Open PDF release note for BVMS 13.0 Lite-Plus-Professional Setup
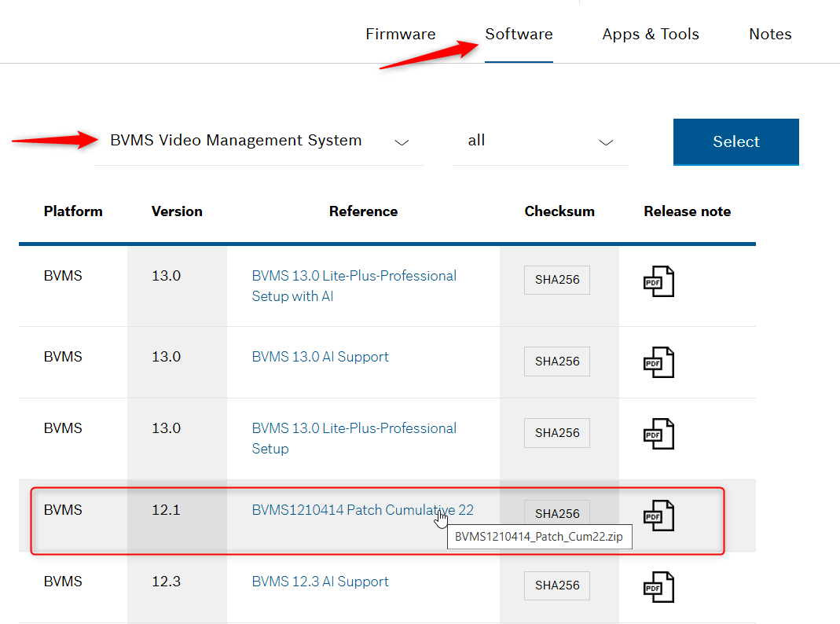The height and width of the screenshot is (624, 840). click(x=658, y=434)
